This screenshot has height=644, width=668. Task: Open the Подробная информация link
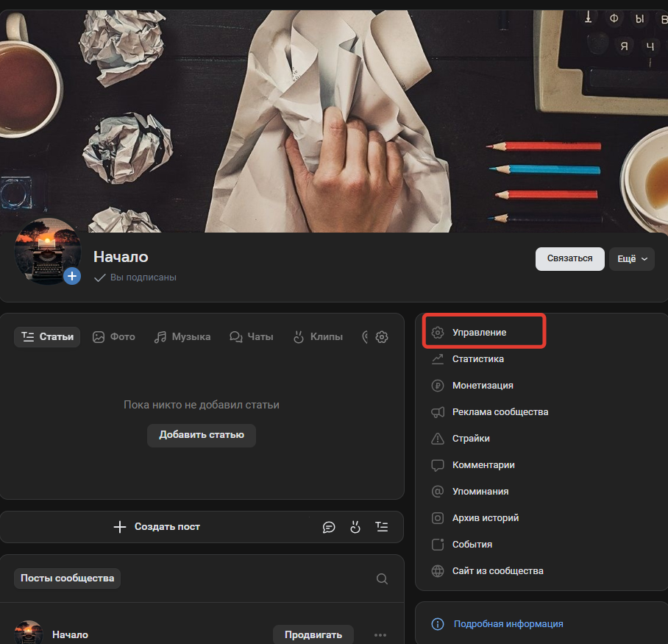click(508, 624)
